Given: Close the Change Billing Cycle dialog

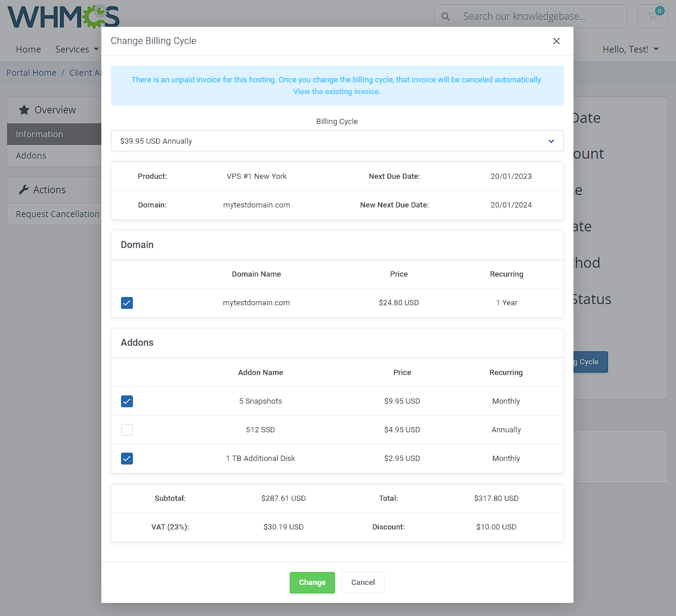Looking at the screenshot, I should click(x=556, y=41).
